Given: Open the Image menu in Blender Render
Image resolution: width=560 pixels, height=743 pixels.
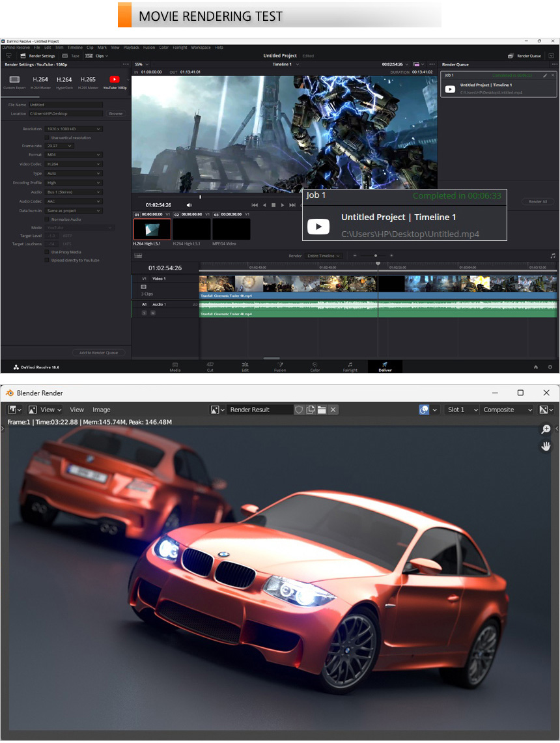Looking at the screenshot, I should coord(101,410).
